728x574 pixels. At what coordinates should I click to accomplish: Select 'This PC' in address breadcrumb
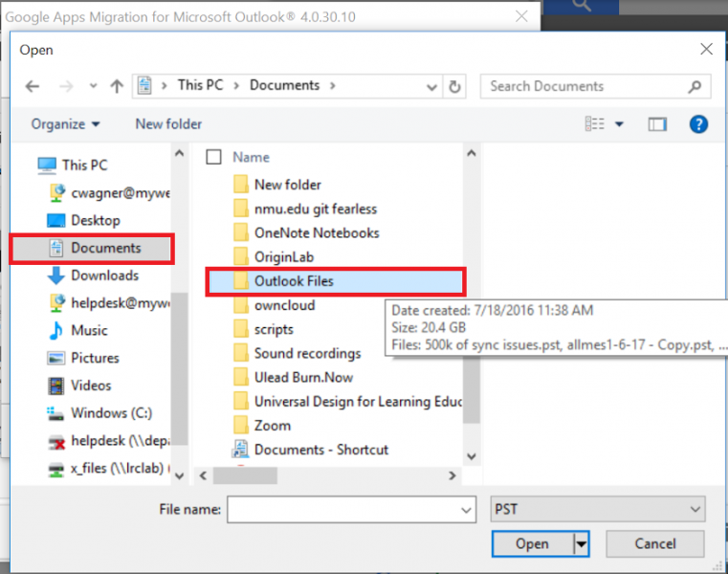pos(201,85)
